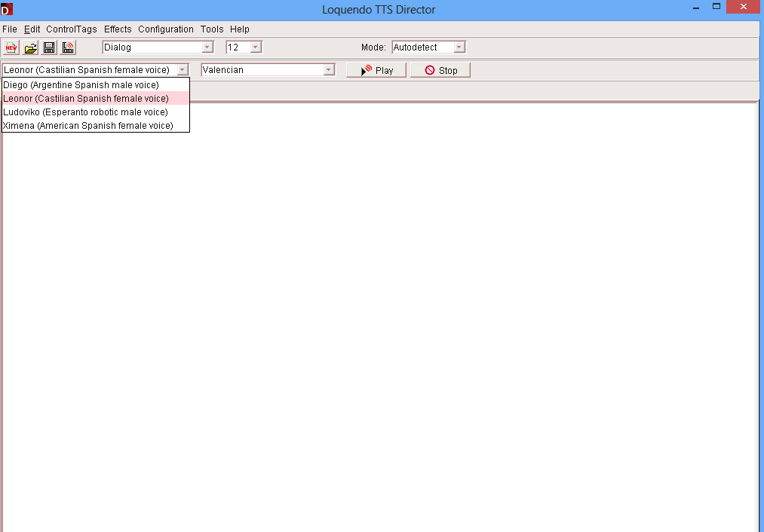Select Ludoviko Esperanto robotic male voice
Viewport: 764px width, 532px height.
point(96,112)
